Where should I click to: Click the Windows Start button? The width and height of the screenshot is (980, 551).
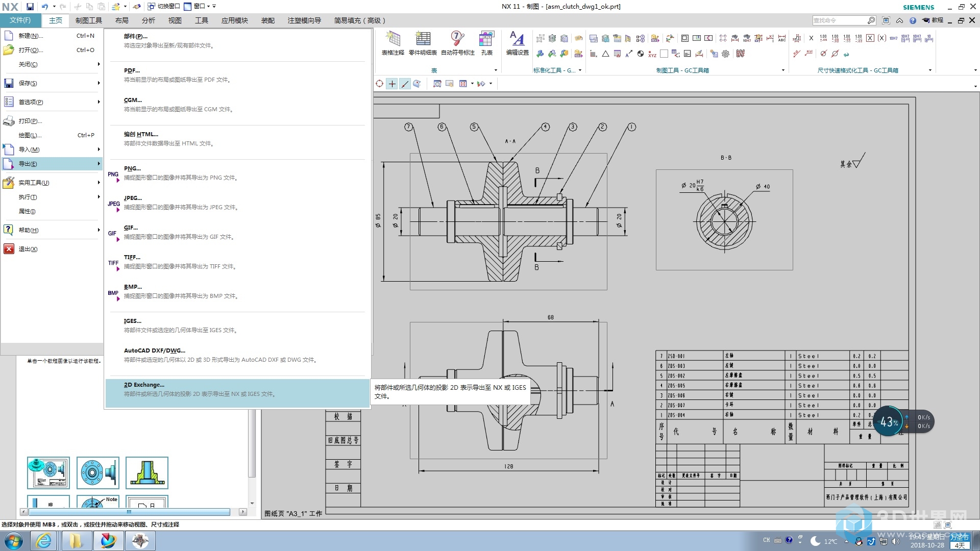(x=13, y=541)
